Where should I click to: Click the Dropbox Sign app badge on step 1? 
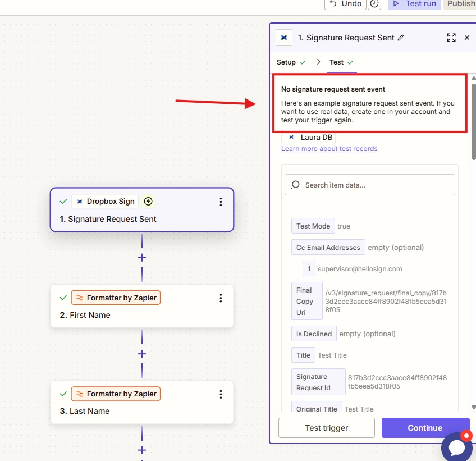105,202
